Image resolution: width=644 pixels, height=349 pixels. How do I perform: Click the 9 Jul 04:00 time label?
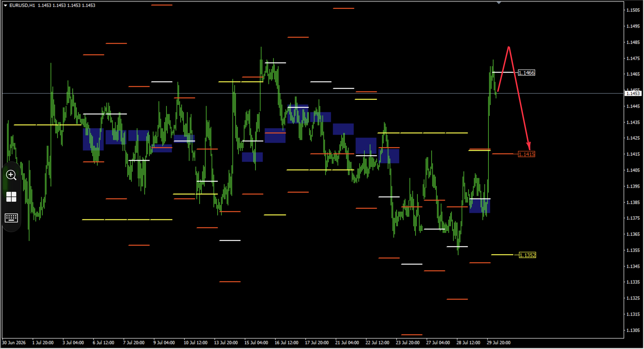click(x=164, y=342)
